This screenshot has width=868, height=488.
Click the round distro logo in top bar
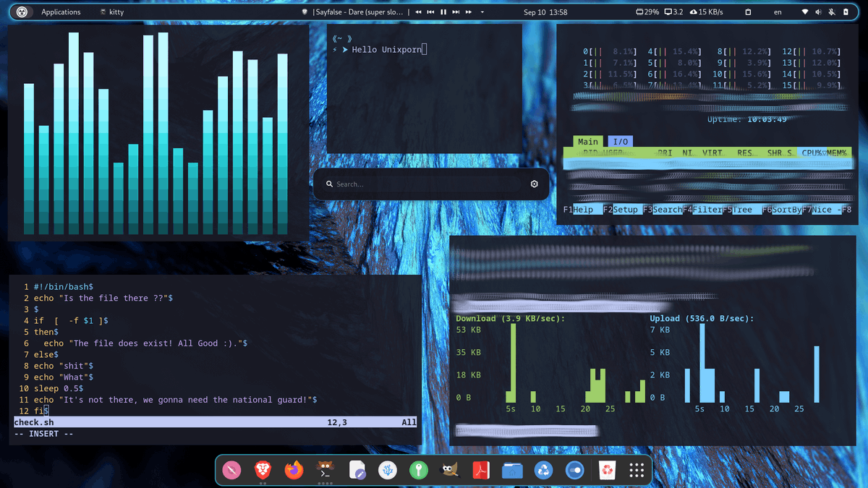coord(22,12)
